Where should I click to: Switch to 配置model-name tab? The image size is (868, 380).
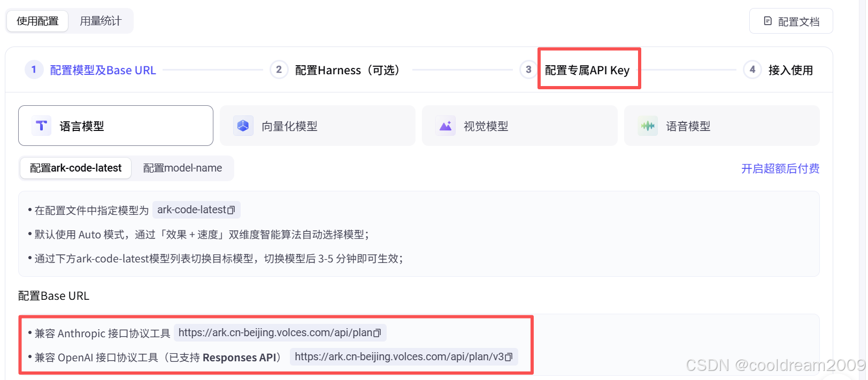click(x=182, y=168)
